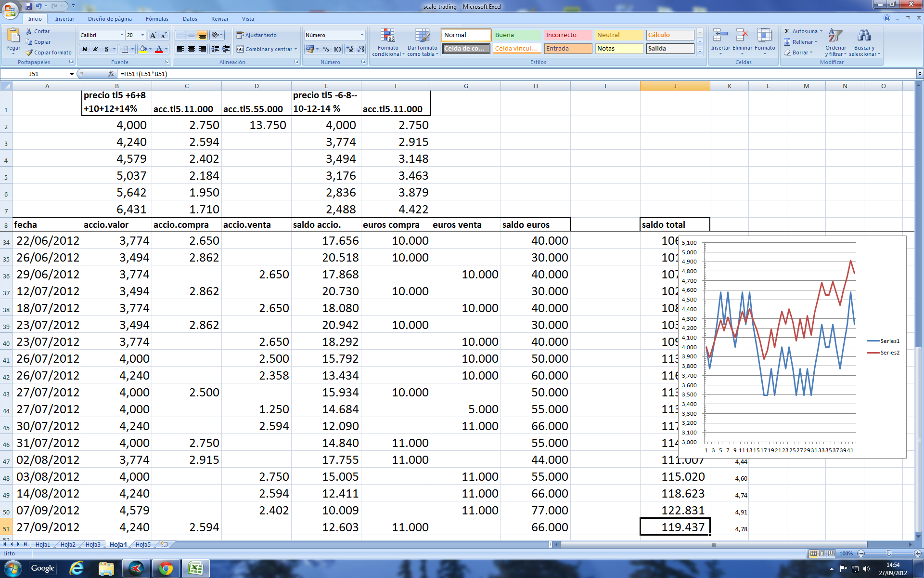This screenshot has height=578, width=924.
Task: Toggle bold N formatting
Action: click(85, 49)
